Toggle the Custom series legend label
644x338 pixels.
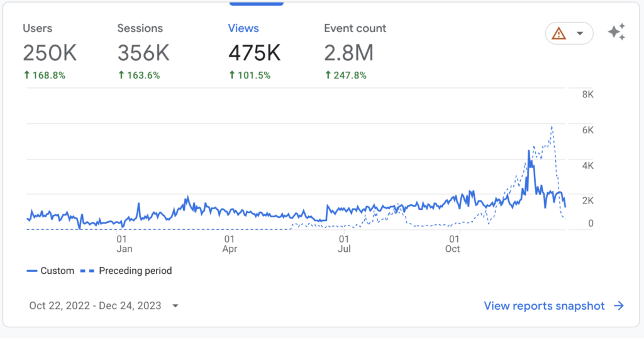pos(57,271)
